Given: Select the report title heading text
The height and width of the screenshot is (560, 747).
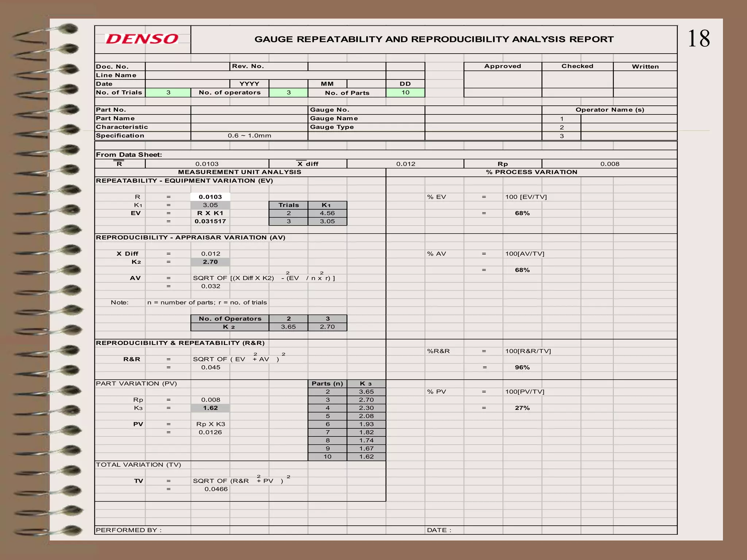Looking at the screenshot, I should pyautogui.click(x=434, y=39).
